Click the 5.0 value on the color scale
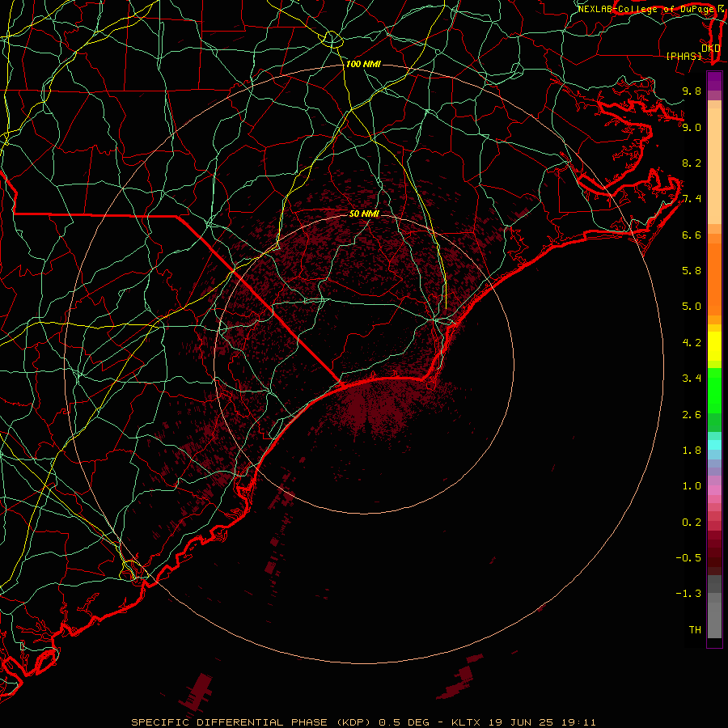This screenshot has width=728, height=728. (692, 307)
